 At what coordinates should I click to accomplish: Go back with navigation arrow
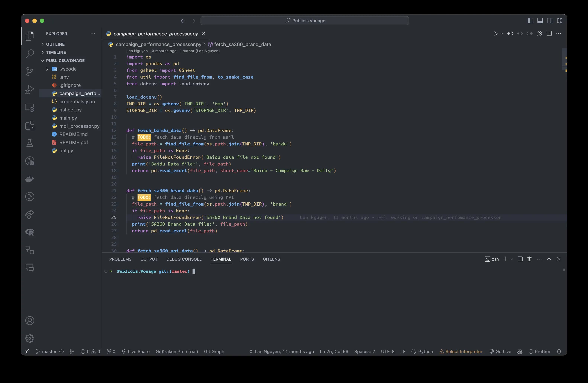(183, 21)
